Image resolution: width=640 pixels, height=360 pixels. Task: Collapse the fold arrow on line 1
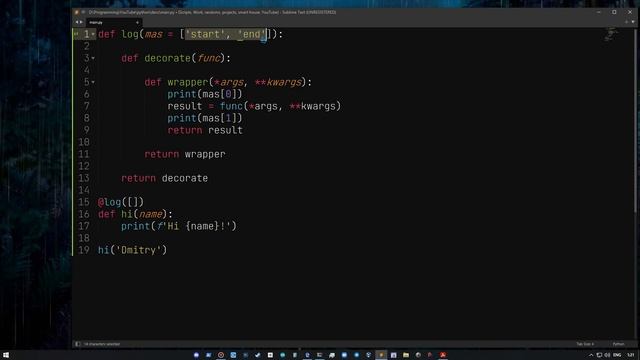pos(93,35)
